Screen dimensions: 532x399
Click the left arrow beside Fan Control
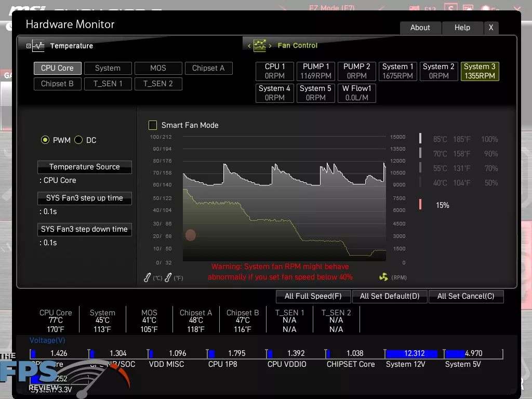(249, 46)
